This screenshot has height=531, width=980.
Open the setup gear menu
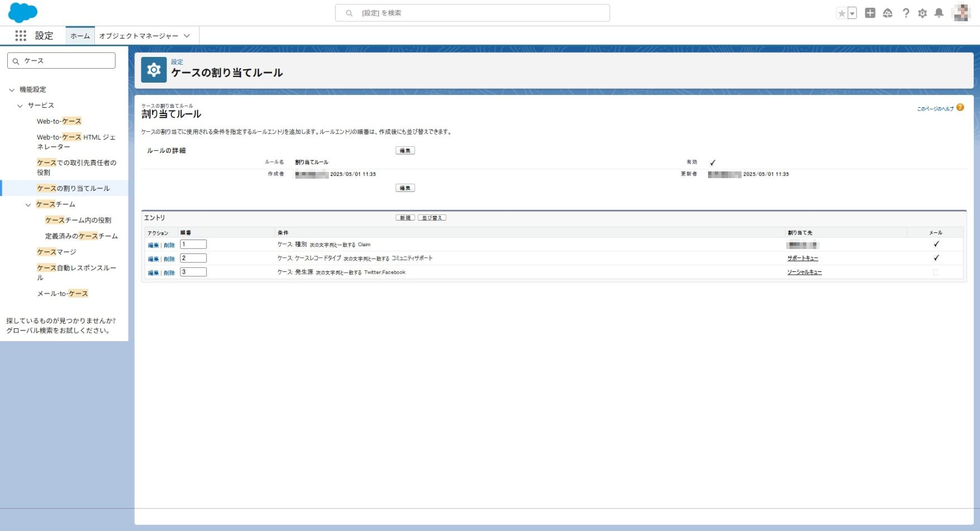click(922, 13)
